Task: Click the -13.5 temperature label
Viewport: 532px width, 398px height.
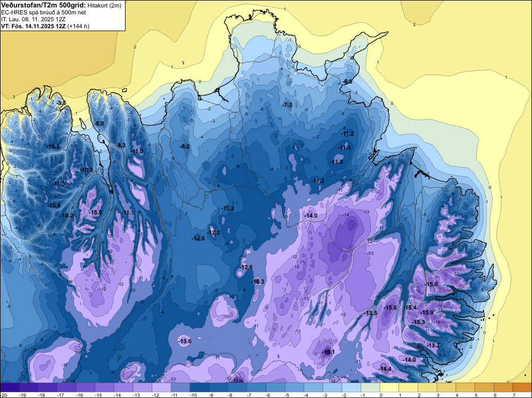Action: coord(370,313)
